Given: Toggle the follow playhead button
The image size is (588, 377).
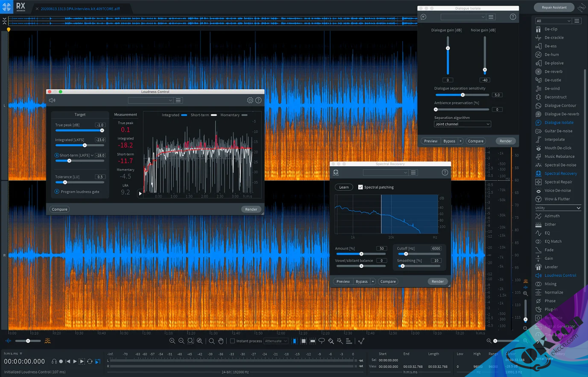Looking at the screenshot, I should (x=98, y=362).
